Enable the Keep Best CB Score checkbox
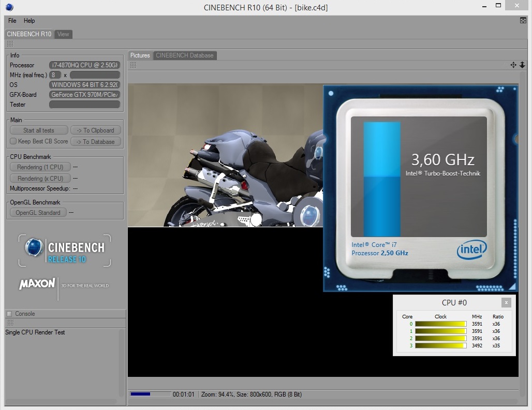532x410 pixels. (x=13, y=141)
